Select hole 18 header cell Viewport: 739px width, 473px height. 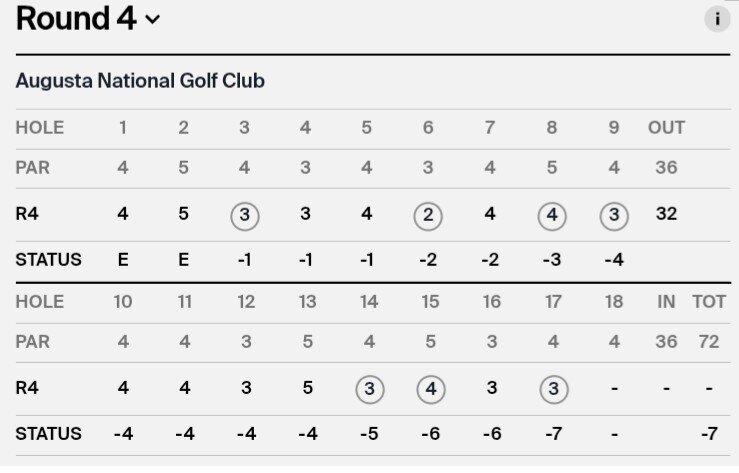[614, 302]
